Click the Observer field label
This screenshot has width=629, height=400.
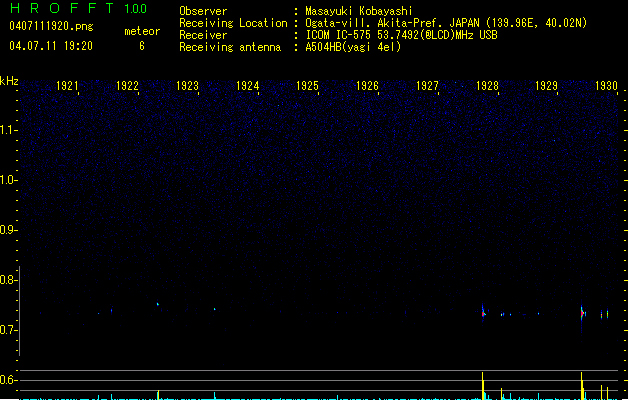203,11
